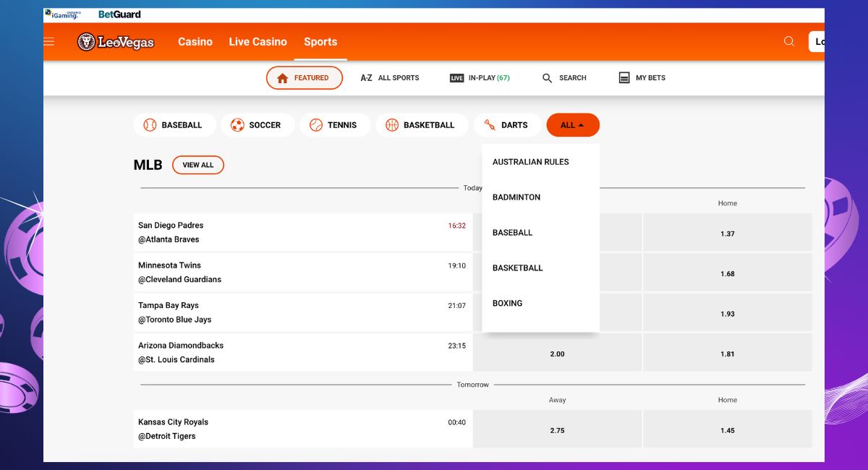Select Baseball from the dropdown list
This screenshot has height=470, width=868.
[541, 233]
